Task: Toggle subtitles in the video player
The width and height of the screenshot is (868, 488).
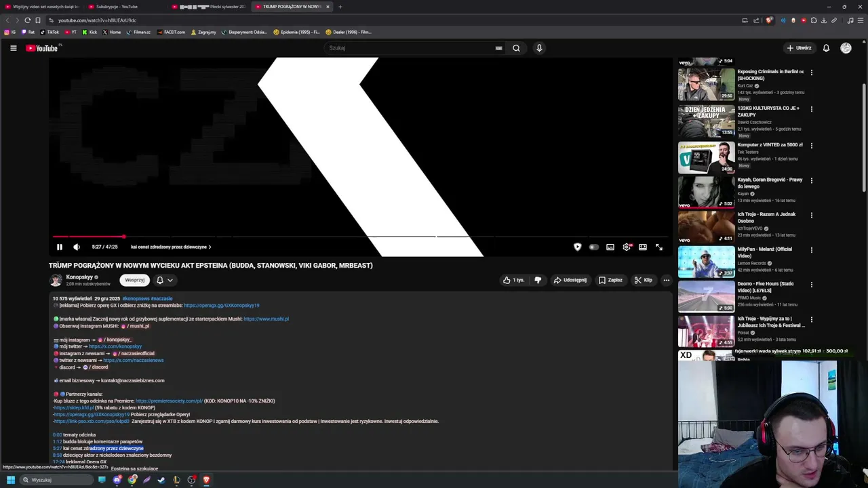Action: click(610, 247)
